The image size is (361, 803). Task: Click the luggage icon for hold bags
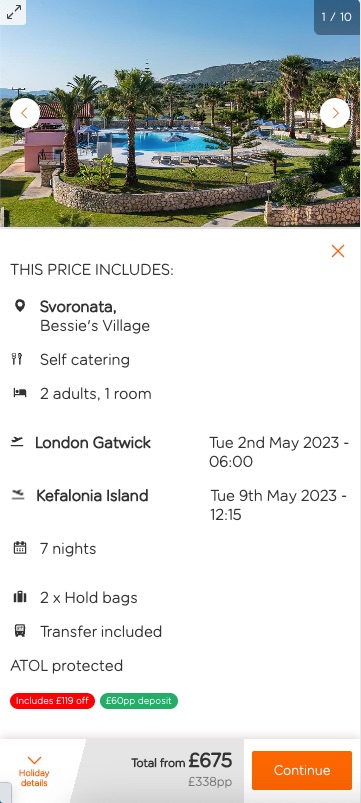[19, 597]
